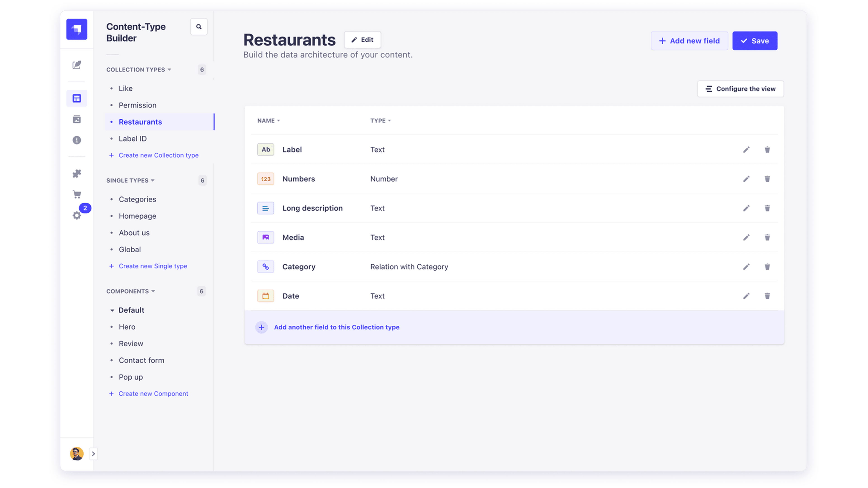Screen dimensions: 868x488
Task: Delete the Media field trash icon
Action: 767,237
